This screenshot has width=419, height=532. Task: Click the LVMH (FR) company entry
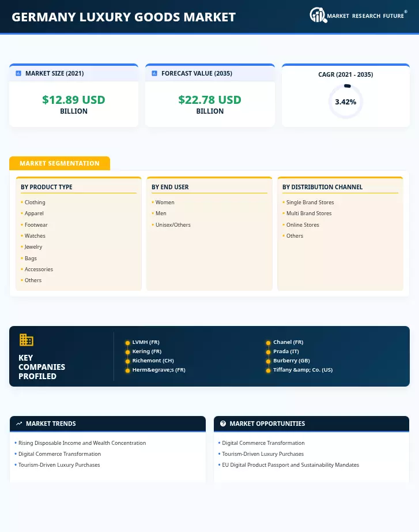[x=146, y=342]
